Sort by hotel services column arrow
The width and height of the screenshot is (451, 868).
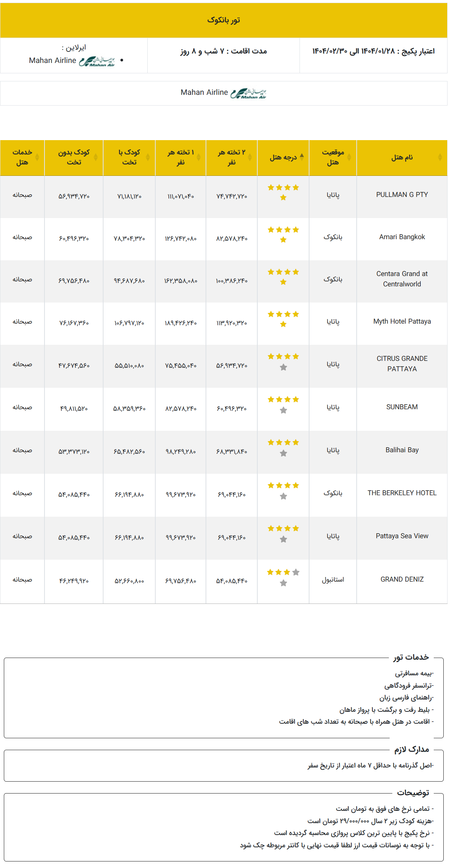point(37,157)
